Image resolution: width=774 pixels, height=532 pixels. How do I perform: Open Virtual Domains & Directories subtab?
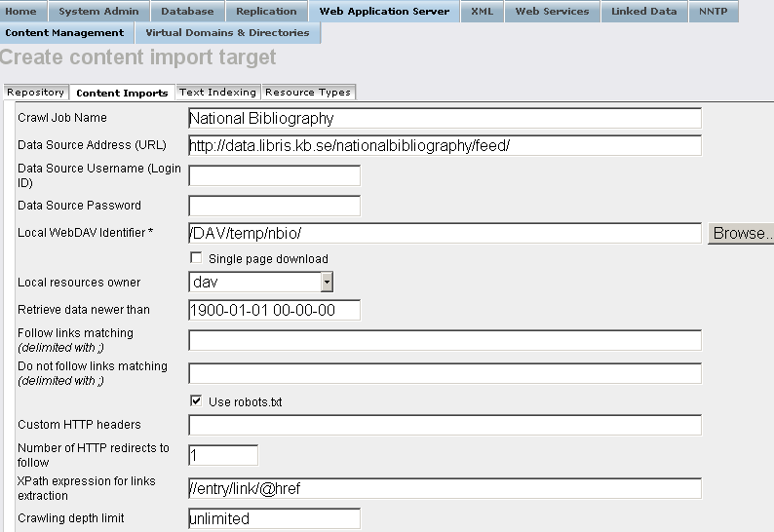coord(227,33)
